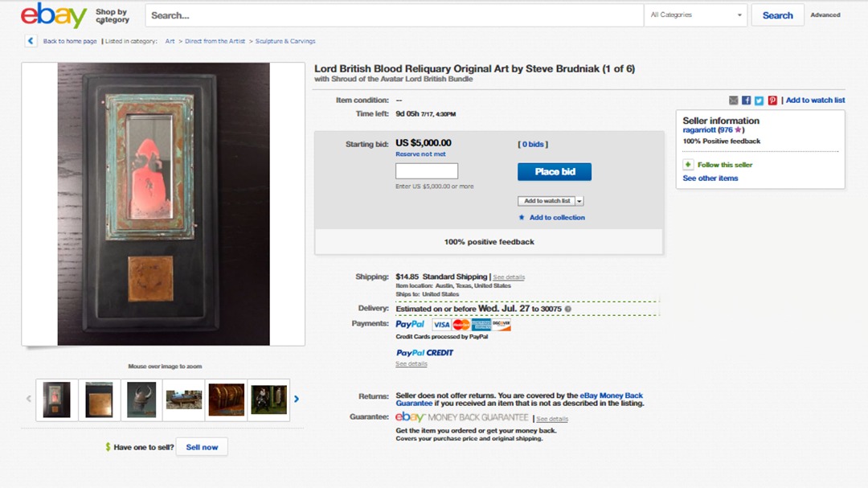
Task: Click the Sell now button
Action: (x=202, y=447)
